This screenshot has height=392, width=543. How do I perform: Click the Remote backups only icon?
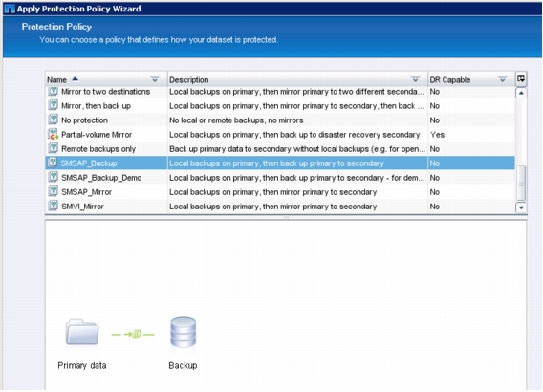coord(53,148)
